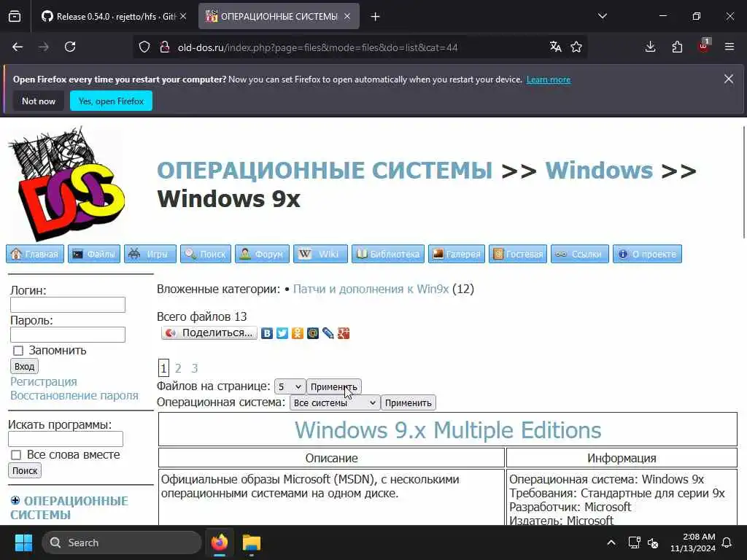Dismiss the Firefox startup notification bar

point(729,79)
